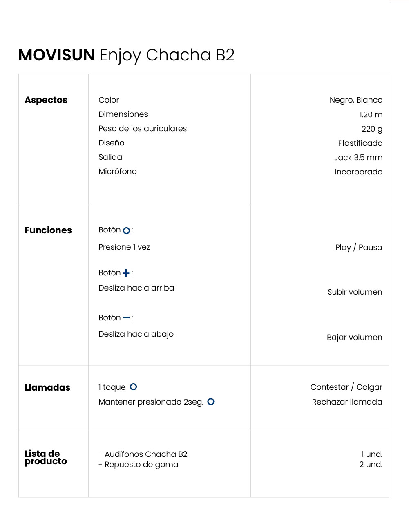Click circle icon after Mantener presionado 2seg.

pos(211,402)
